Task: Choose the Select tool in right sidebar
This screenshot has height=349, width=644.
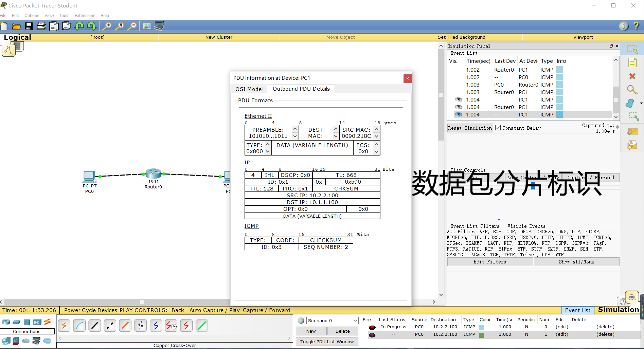Action: [632, 49]
